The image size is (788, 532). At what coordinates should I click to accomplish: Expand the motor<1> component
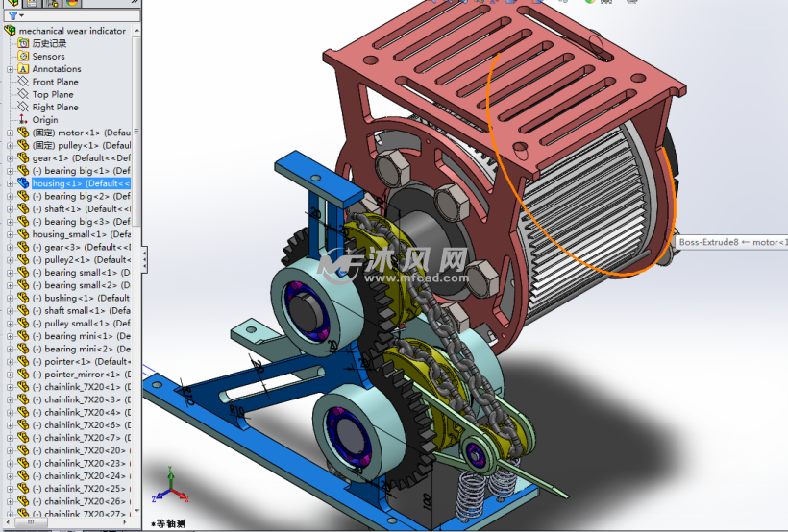pyautogui.click(x=10, y=133)
